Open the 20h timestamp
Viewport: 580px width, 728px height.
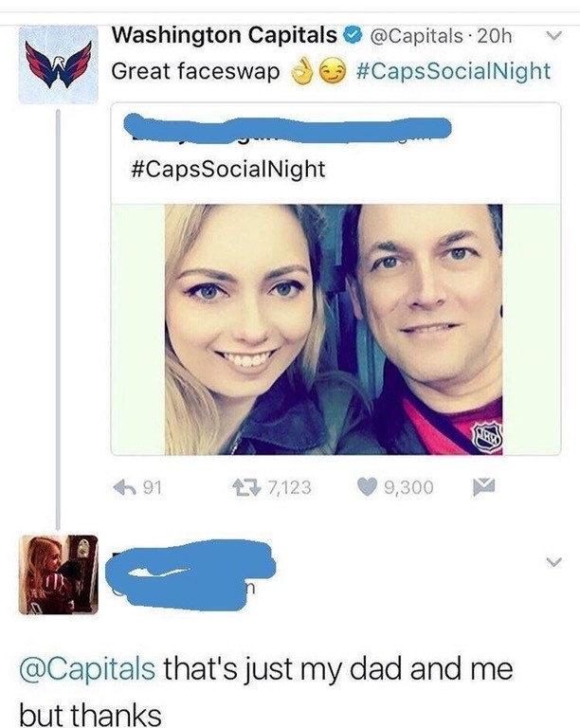[493, 37]
